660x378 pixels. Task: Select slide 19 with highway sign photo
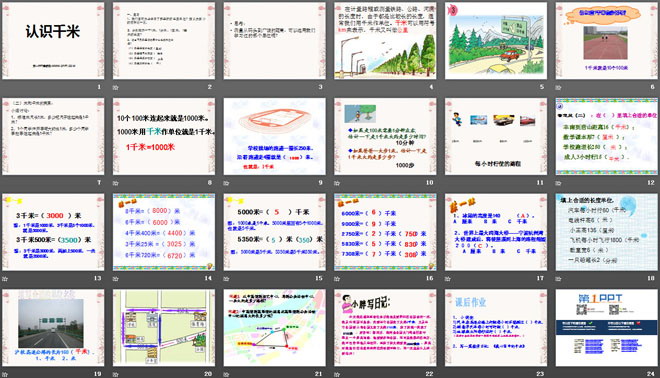point(53,327)
